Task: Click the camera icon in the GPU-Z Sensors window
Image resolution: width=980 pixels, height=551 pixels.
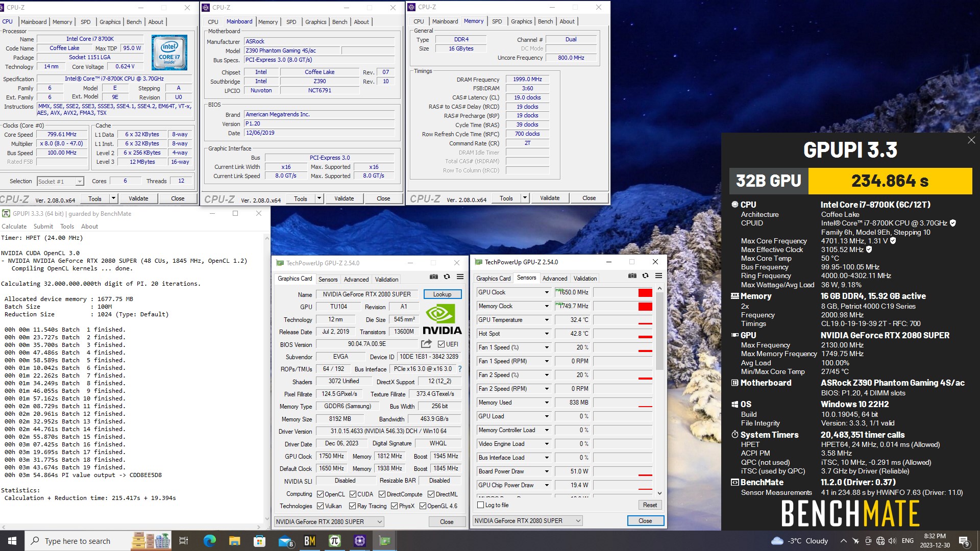Action: (632, 275)
